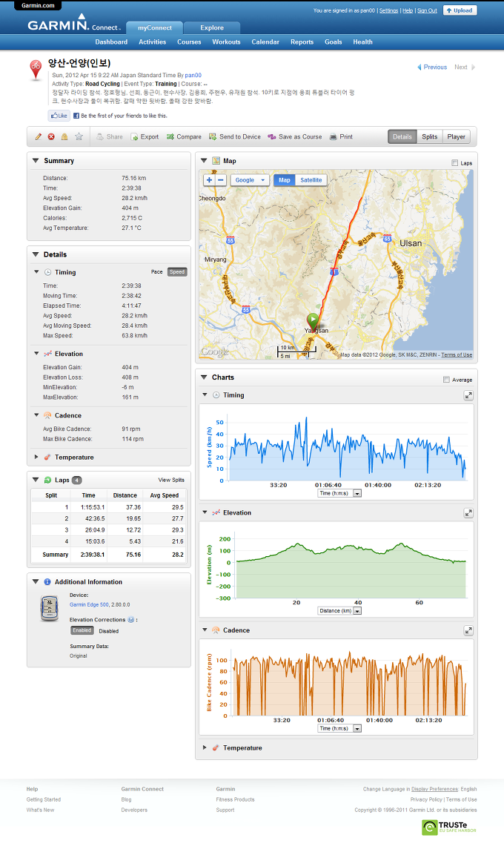Click the TRUSTe certification badge
This screenshot has width=504, height=852.
[x=448, y=828]
